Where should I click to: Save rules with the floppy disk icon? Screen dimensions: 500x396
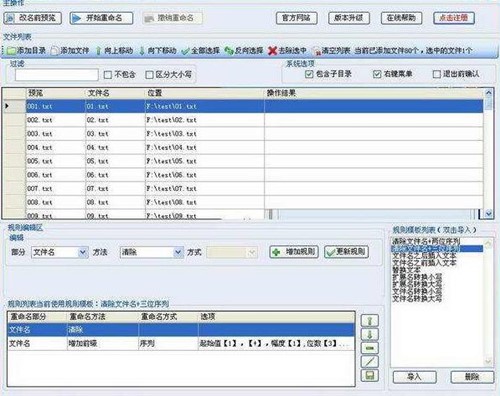(x=370, y=375)
